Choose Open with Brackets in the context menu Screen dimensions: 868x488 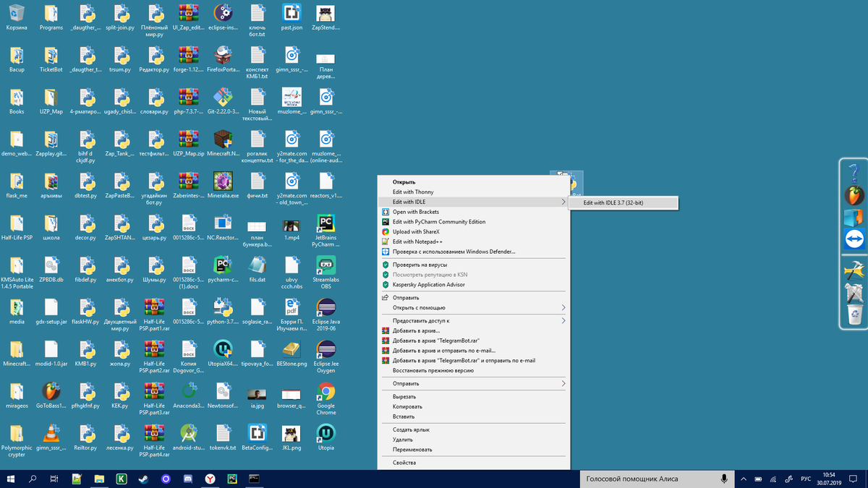point(474,212)
